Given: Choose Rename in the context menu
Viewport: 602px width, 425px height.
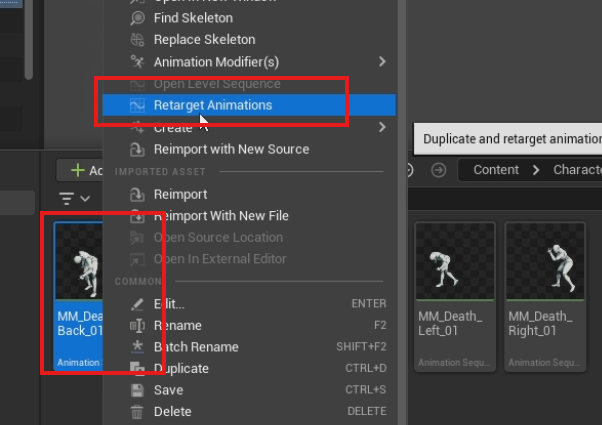Looking at the screenshot, I should pyautogui.click(x=177, y=325).
